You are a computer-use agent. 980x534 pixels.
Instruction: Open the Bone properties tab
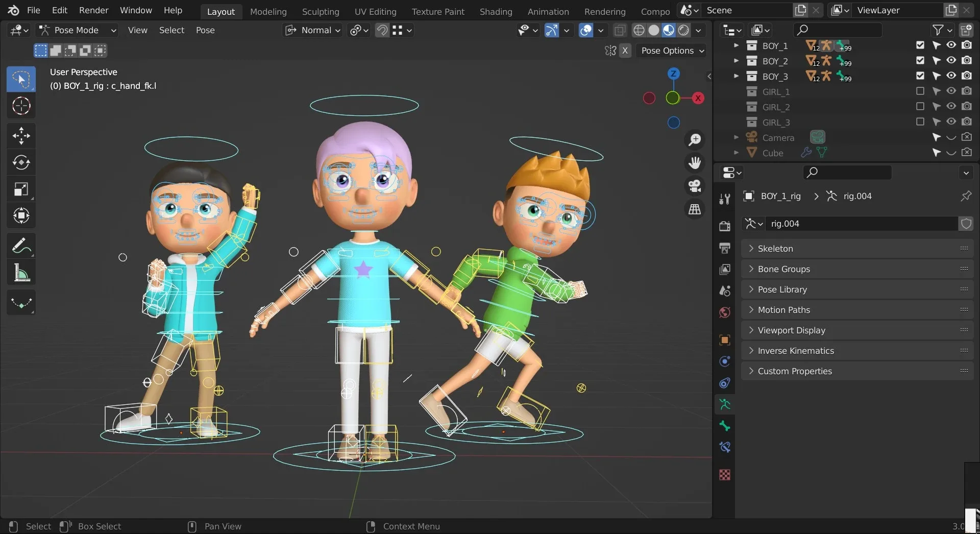724,426
